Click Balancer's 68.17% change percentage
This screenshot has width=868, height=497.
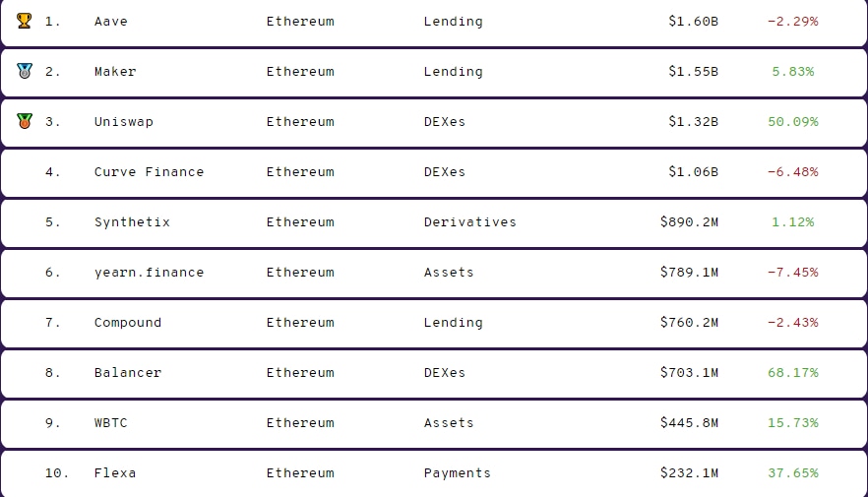coord(792,373)
